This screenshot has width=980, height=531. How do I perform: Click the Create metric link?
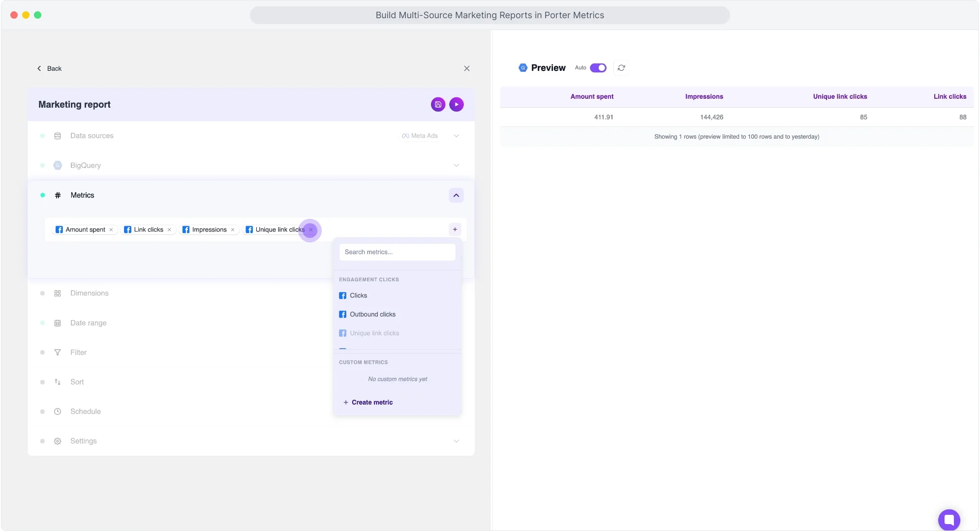[368, 402]
